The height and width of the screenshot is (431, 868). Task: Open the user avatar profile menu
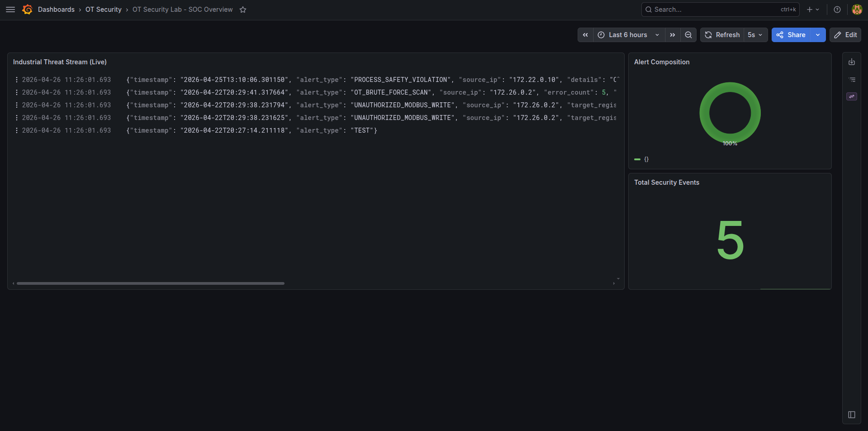pyautogui.click(x=857, y=10)
